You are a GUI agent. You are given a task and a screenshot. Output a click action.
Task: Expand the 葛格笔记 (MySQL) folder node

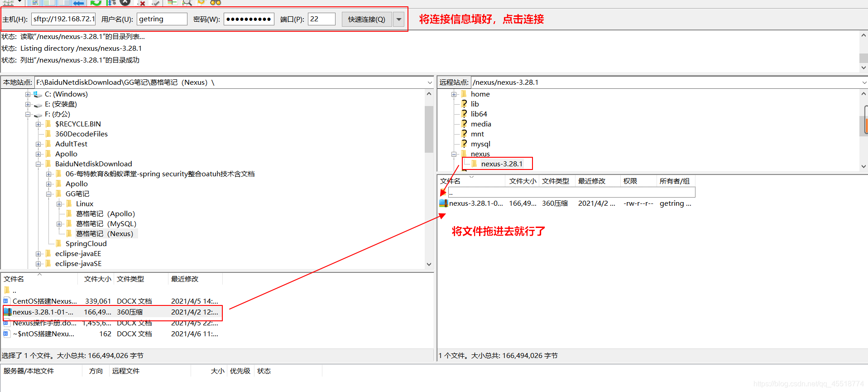[x=59, y=224]
